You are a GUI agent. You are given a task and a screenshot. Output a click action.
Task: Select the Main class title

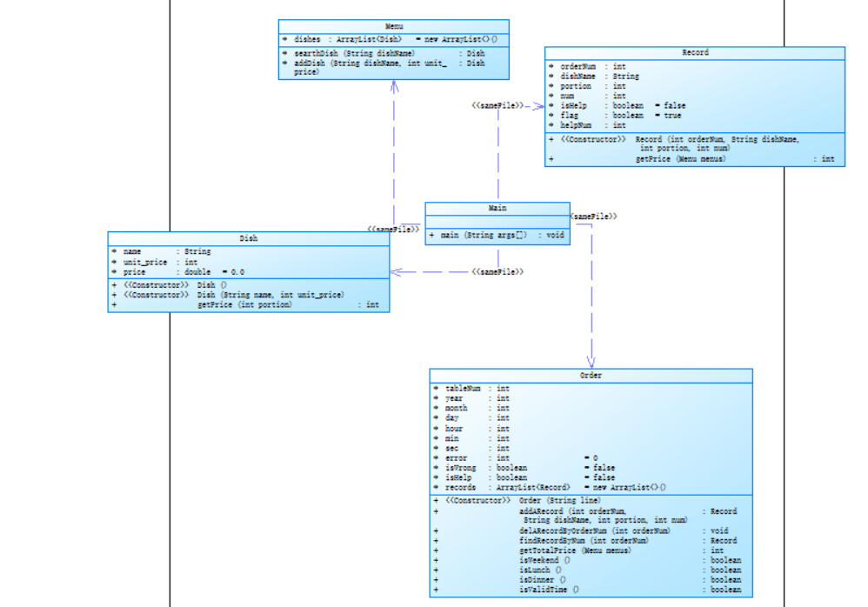tap(497, 208)
